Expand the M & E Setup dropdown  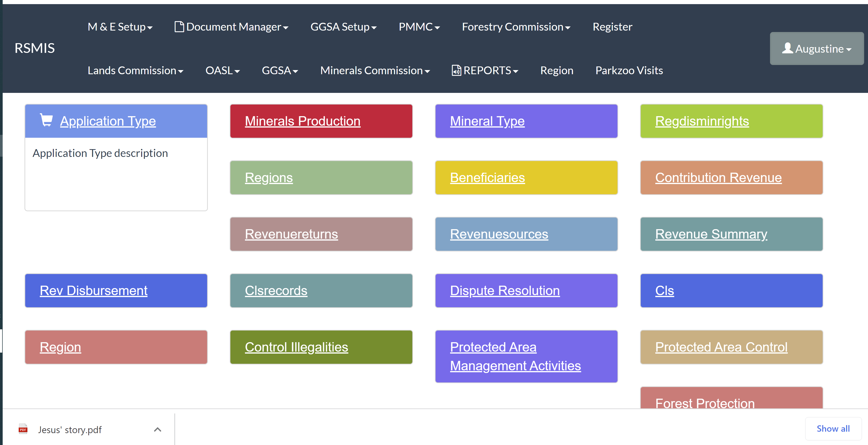click(120, 27)
